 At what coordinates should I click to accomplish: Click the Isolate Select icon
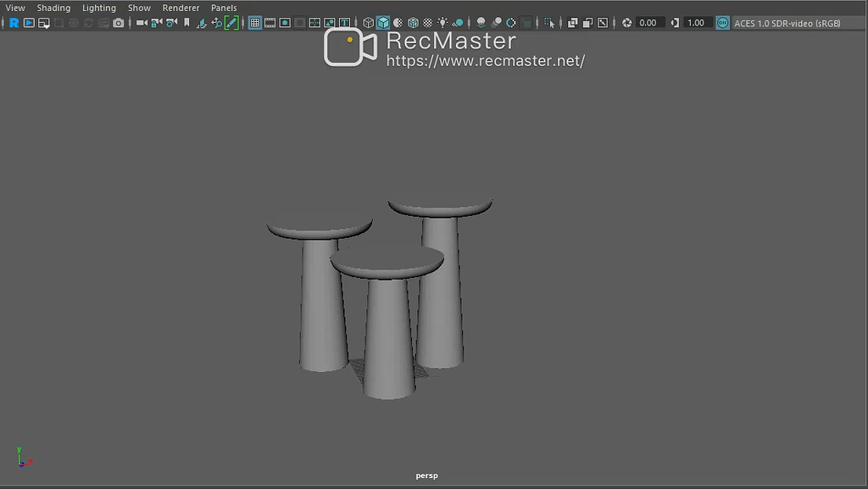548,23
